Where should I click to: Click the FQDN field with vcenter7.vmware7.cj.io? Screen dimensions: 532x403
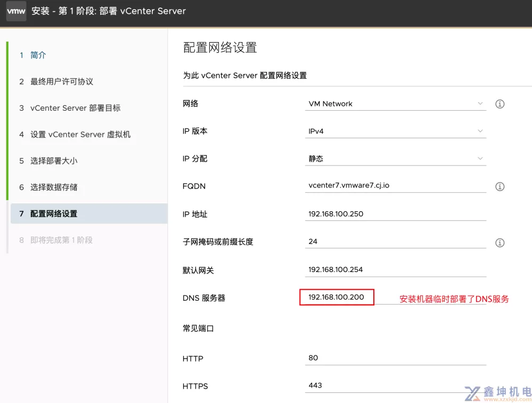point(395,186)
